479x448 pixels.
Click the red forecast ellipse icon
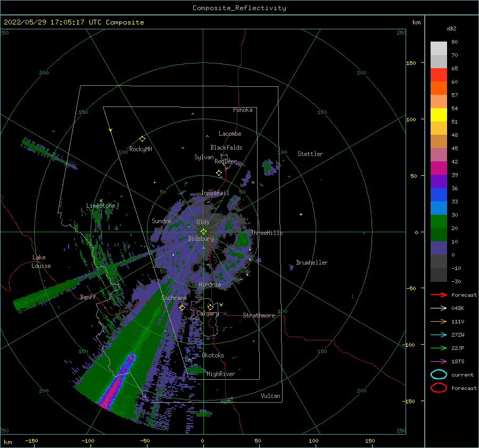tap(439, 388)
